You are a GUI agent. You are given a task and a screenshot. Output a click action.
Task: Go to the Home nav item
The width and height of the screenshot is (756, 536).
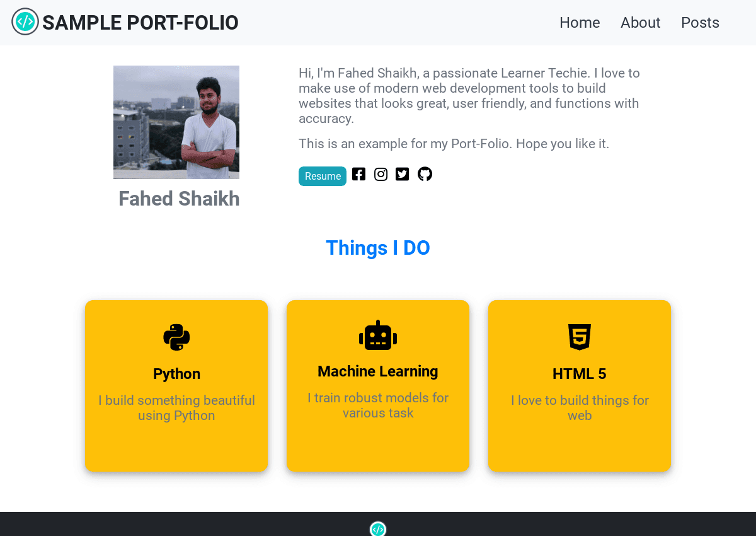[x=580, y=23]
